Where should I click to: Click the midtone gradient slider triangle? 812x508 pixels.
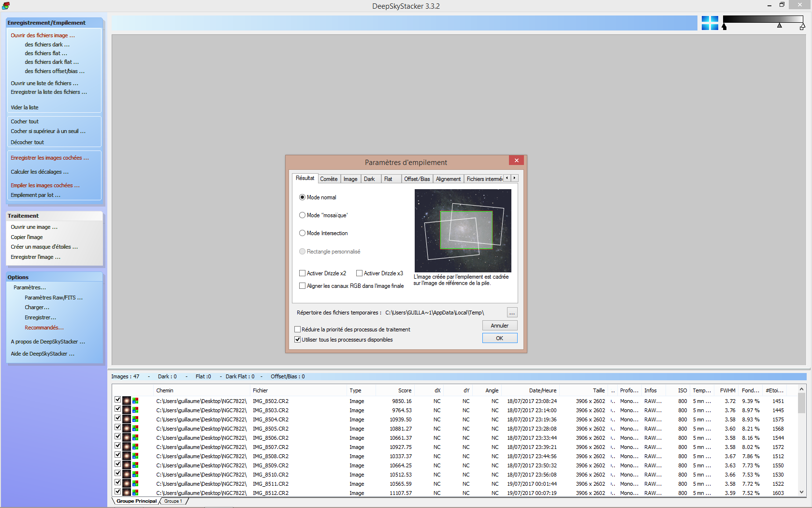point(779,25)
